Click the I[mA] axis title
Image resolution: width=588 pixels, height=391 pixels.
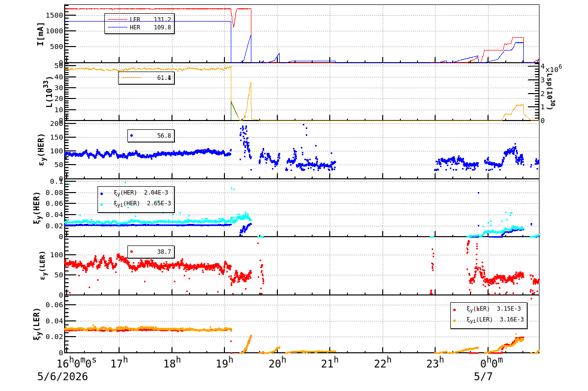point(41,34)
